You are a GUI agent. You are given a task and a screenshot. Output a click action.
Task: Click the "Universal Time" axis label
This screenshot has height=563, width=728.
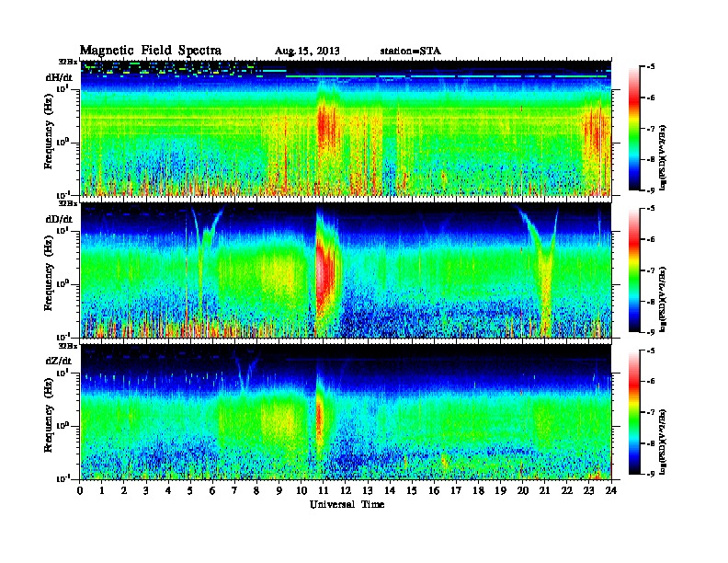tap(347, 504)
